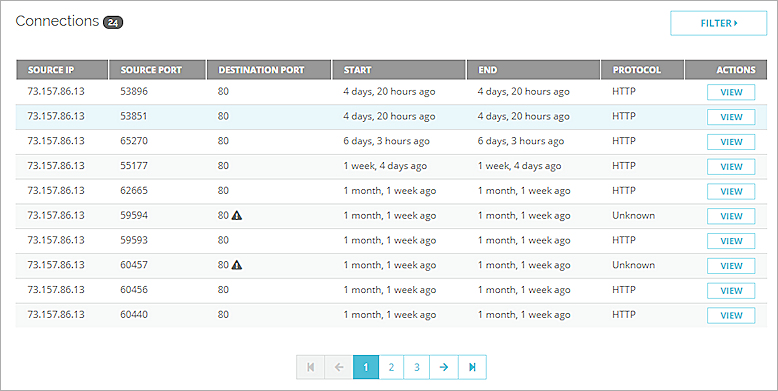Click source port value 65270
The image size is (778, 391).
tap(134, 141)
